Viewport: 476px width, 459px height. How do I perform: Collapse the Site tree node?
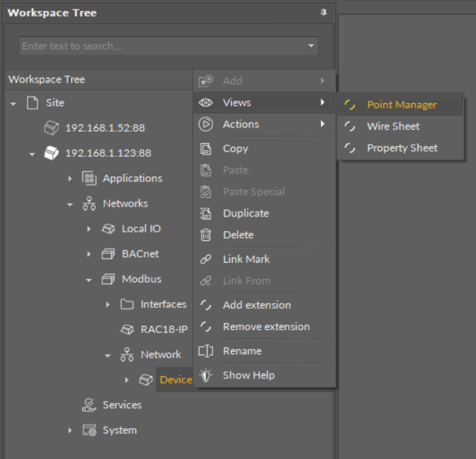(x=13, y=104)
